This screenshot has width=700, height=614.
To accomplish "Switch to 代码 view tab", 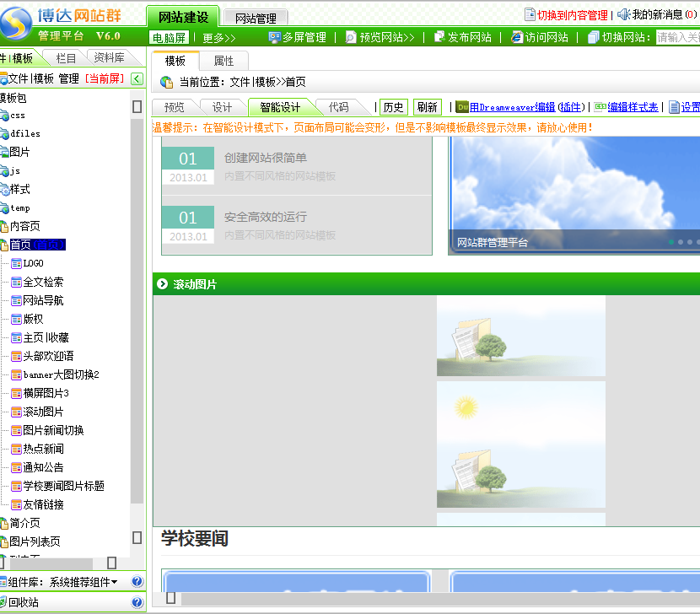I will pyautogui.click(x=338, y=107).
